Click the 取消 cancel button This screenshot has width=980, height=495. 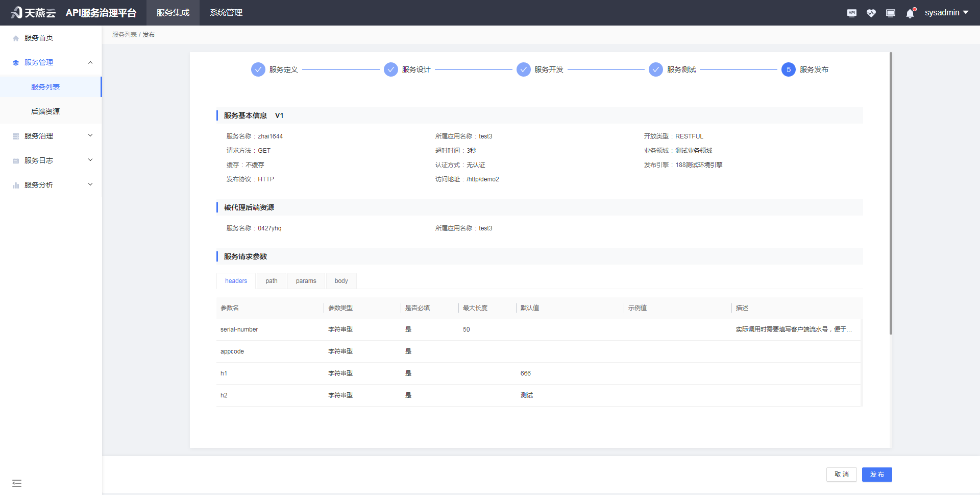point(841,475)
